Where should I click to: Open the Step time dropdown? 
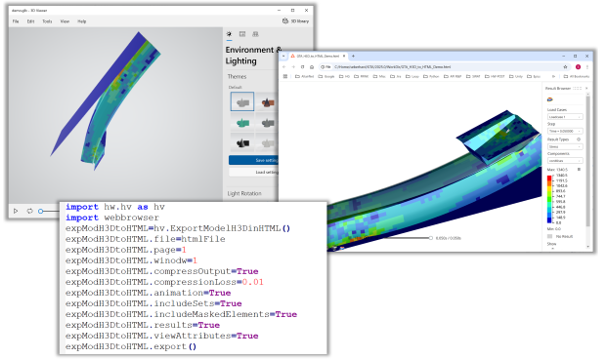tap(565, 131)
